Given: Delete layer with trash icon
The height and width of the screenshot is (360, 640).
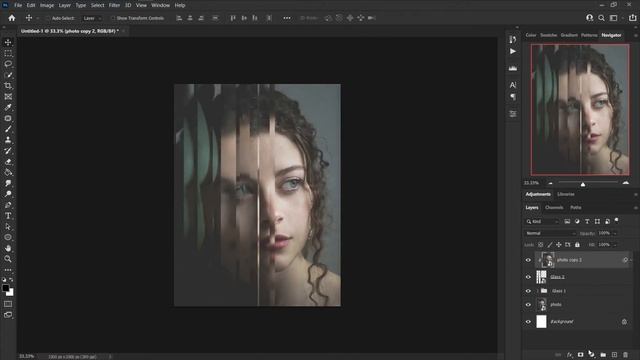Looking at the screenshot, I should pos(625,355).
